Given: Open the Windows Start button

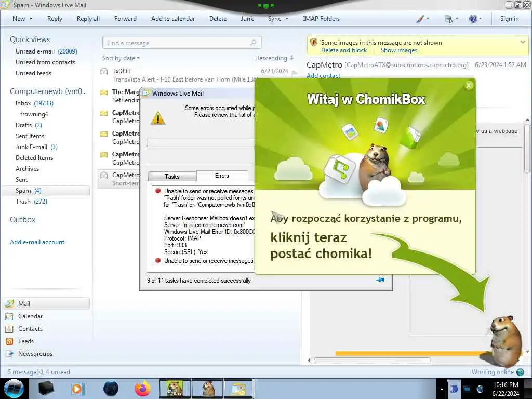Looking at the screenshot, I should (14, 389).
